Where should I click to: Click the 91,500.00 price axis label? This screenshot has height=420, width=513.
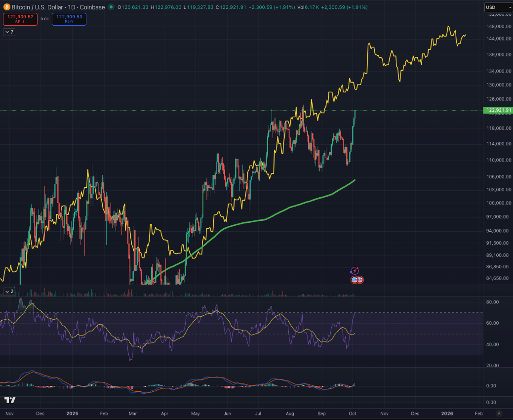(497, 243)
